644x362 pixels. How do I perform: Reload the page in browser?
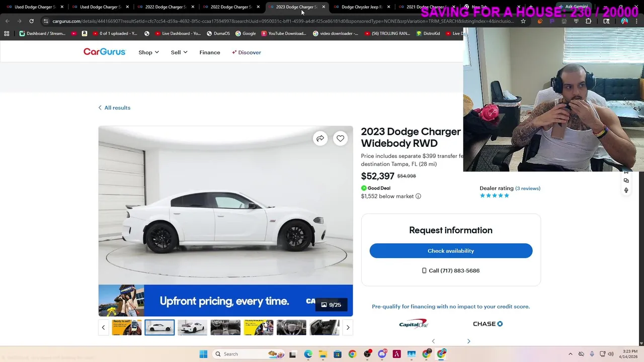31,21
